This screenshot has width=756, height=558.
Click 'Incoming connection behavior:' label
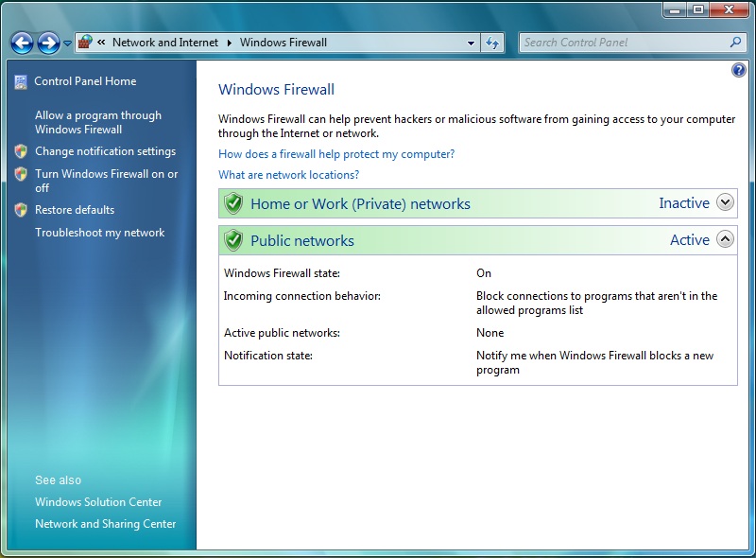coord(301,296)
